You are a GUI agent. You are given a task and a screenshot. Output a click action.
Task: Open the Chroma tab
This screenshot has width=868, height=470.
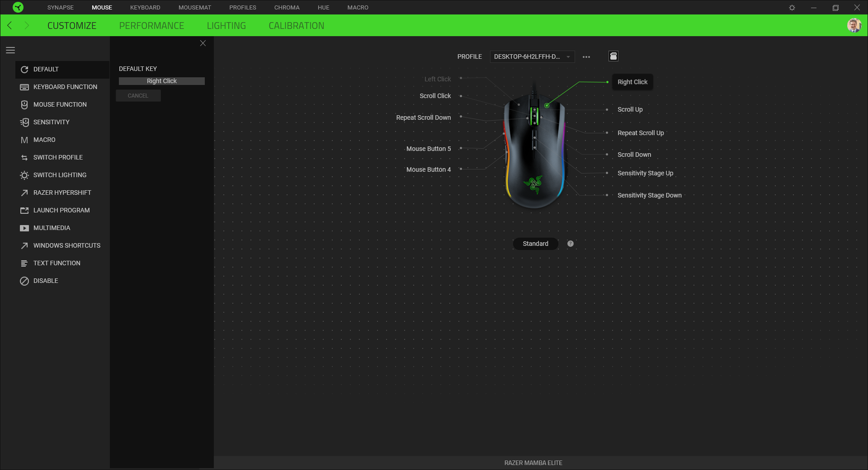click(x=287, y=8)
